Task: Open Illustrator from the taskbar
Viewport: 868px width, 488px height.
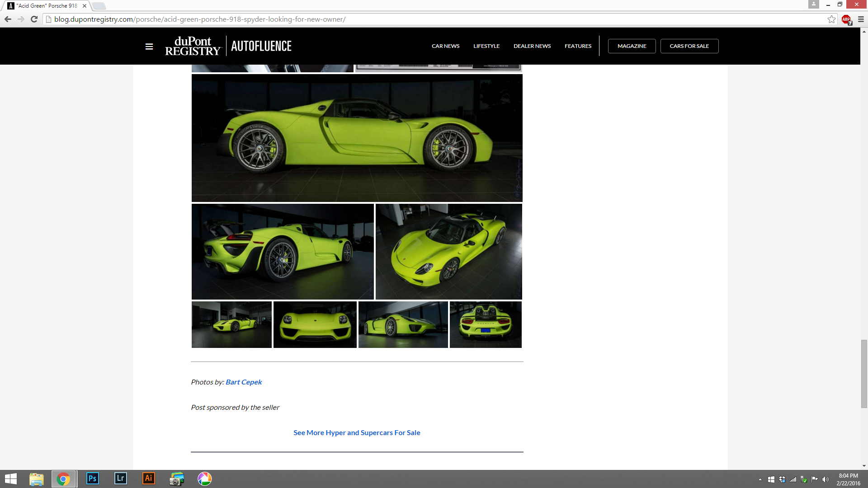Action: pos(148,479)
